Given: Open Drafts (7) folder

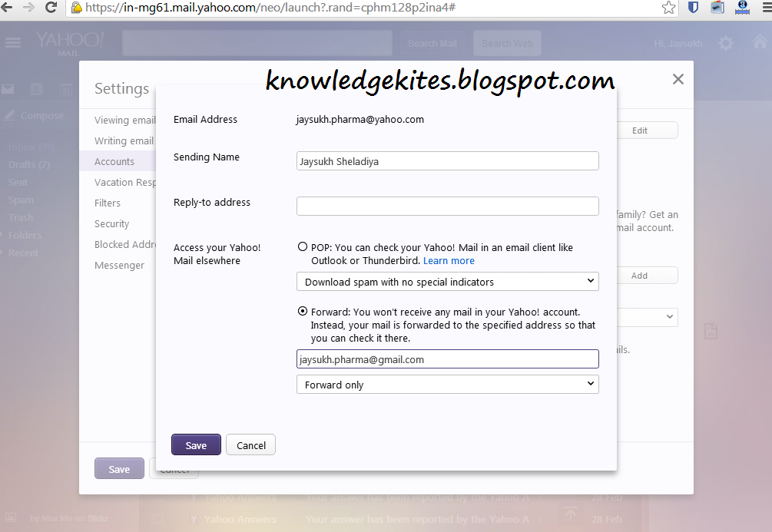Looking at the screenshot, I should point(29,164).
